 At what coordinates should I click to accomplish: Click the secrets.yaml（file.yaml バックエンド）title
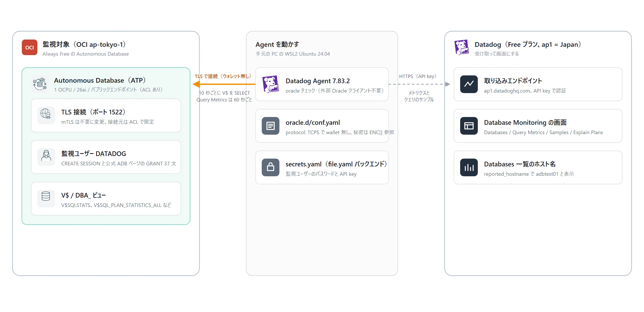click(337, 164)
